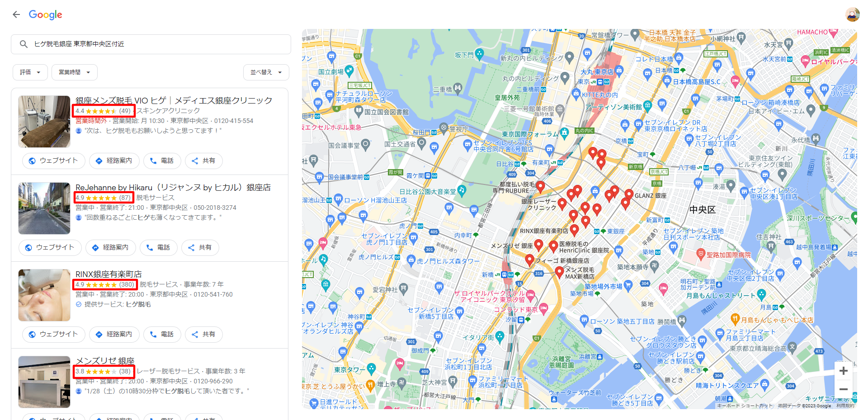The height and width of the screenshot is (420, 868).
Task: Open メンズリゼ 銀座 listing title
Action: [105, 361]
